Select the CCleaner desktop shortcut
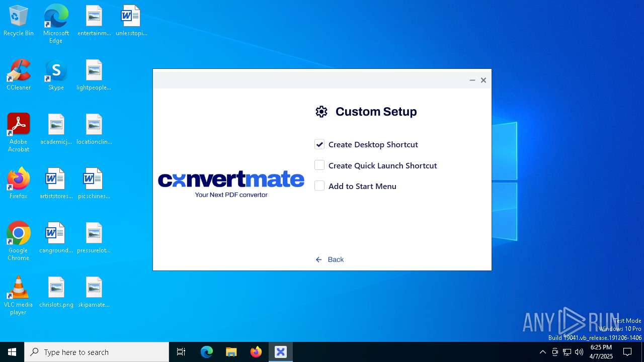Screen dimensions: 644x362 point(19,75)
